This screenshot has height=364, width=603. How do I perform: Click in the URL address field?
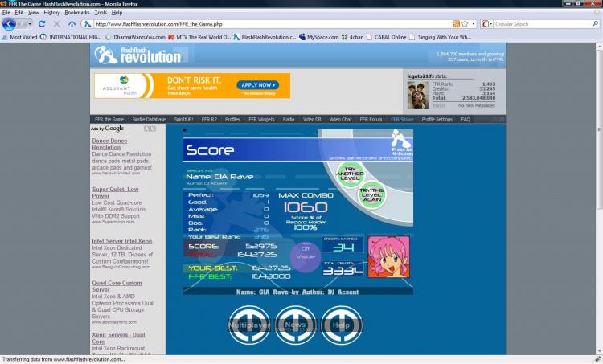[x=273, y=24]
